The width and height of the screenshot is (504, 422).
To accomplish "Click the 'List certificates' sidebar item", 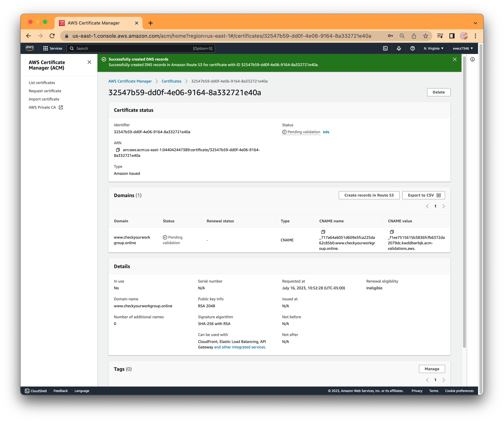I will [x=41, y=83].
